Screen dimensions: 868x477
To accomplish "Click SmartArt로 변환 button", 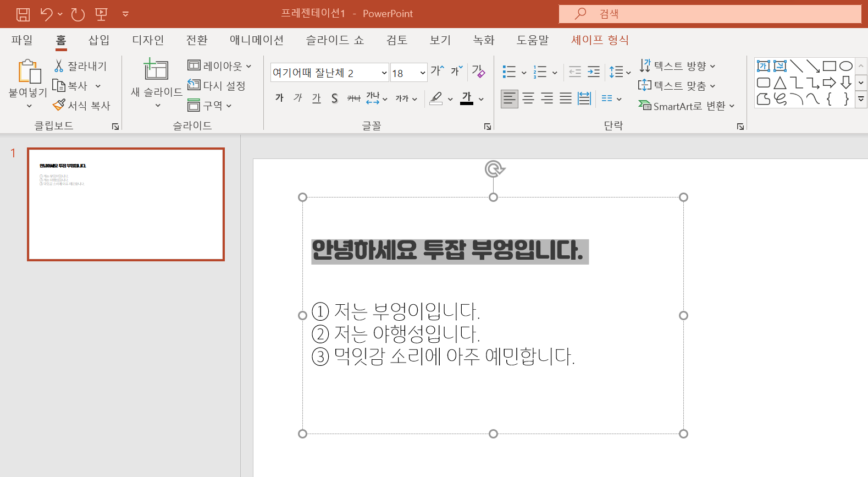I will (687, 106).
